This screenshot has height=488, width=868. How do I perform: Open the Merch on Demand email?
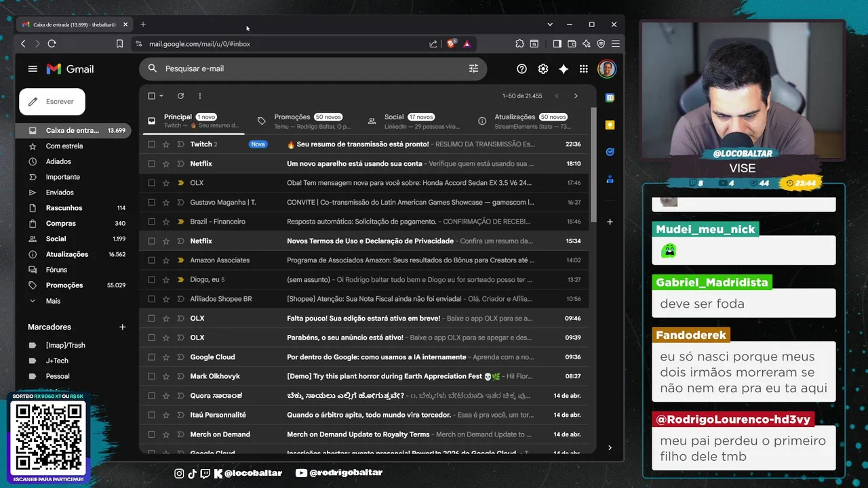pyautogui.click(x=364, y=434)
